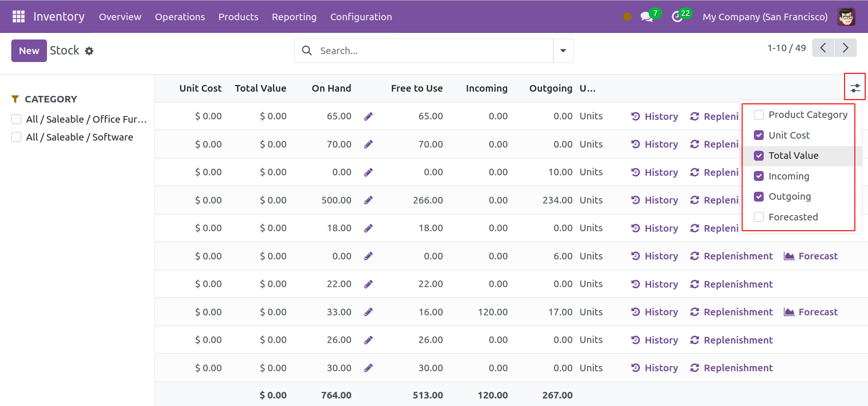
Task: Click into the Search field
Action: (x=432, y=51)
